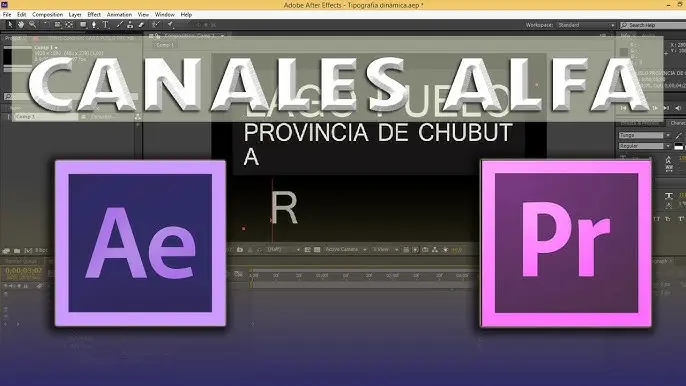Click the new folder icon in Project panel
The image size is (686, 386).
tap(17, 251)
